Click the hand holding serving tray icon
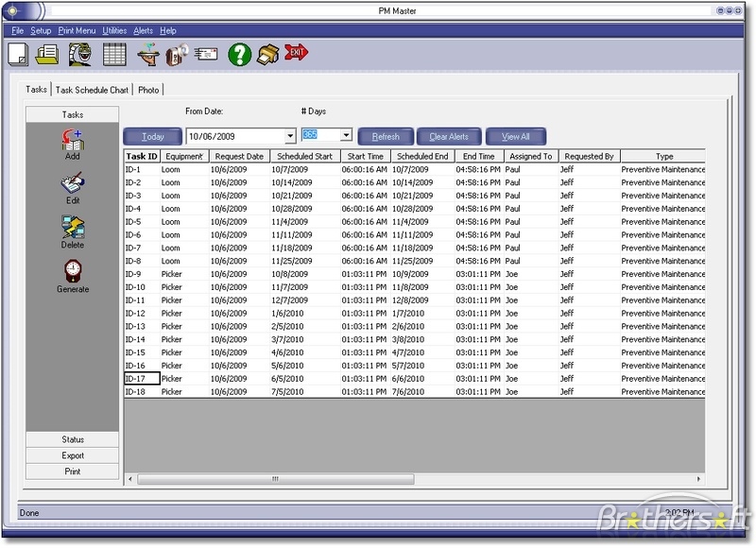Viewport: 756px width, 548px height. point(148,54)
